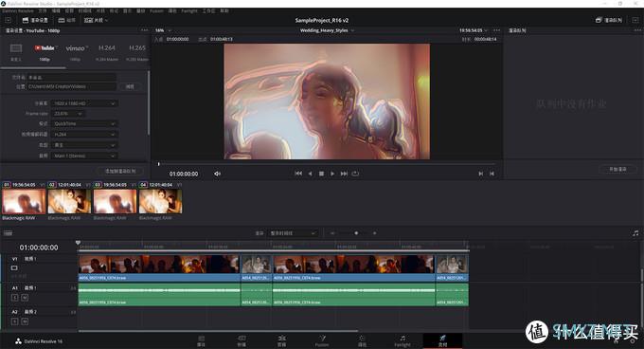Image resolution: width=644 pixels, height=349 pixels.
Task: Open the render settings options menu dots
Action: point(144,30)
